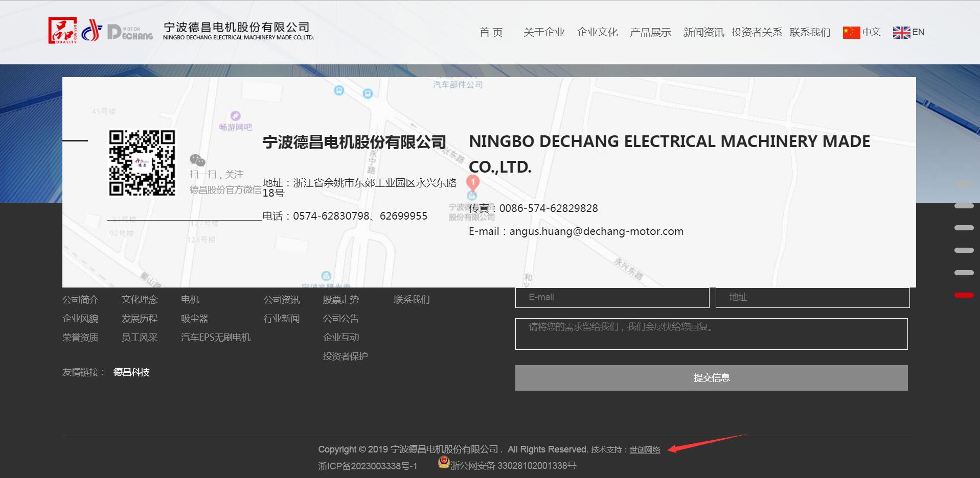
Task: Open the 公司公告 investor link
Action: point(341,319)
